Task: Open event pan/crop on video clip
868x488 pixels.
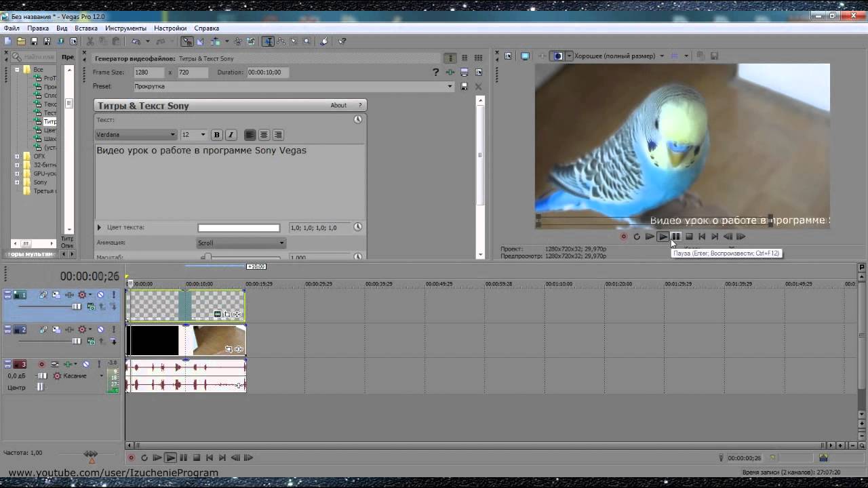Action: 229,349
